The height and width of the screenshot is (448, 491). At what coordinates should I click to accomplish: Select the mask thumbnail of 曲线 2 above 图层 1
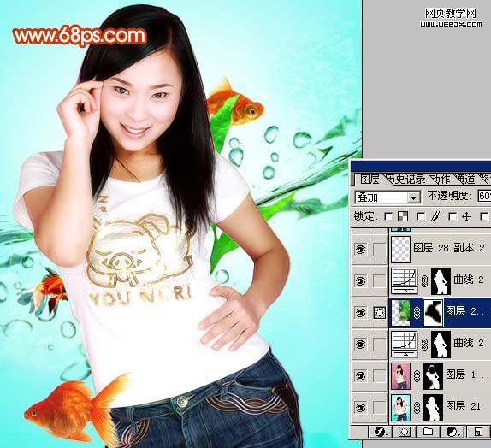[441, 344]
